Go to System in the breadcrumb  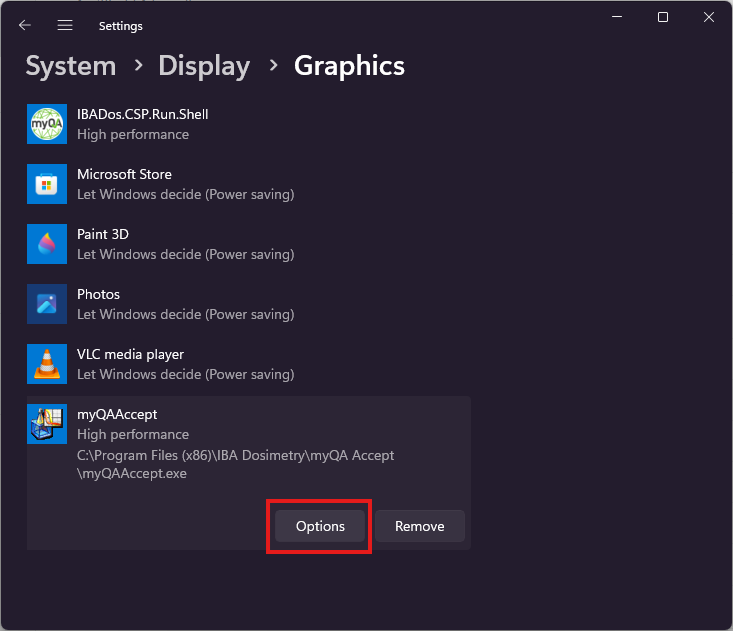tap(71, 65)
